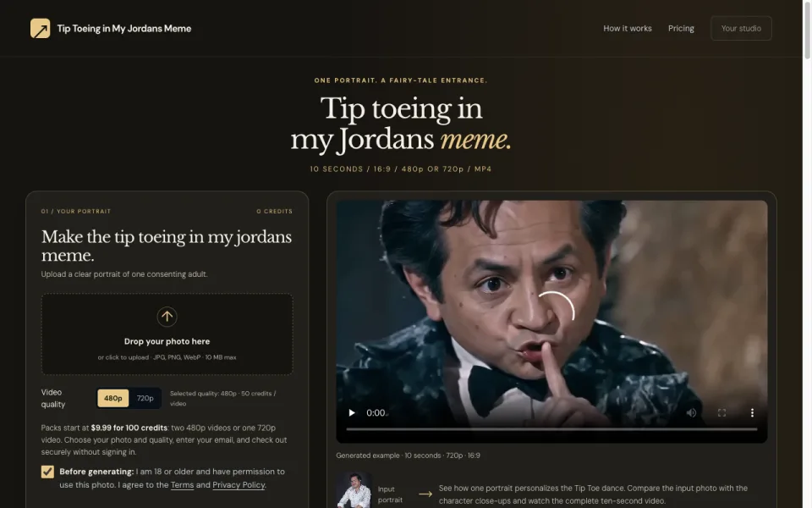Viewport: 812px width, 508px height.
Task: Select 480p video quality
Action: point(112,398)
